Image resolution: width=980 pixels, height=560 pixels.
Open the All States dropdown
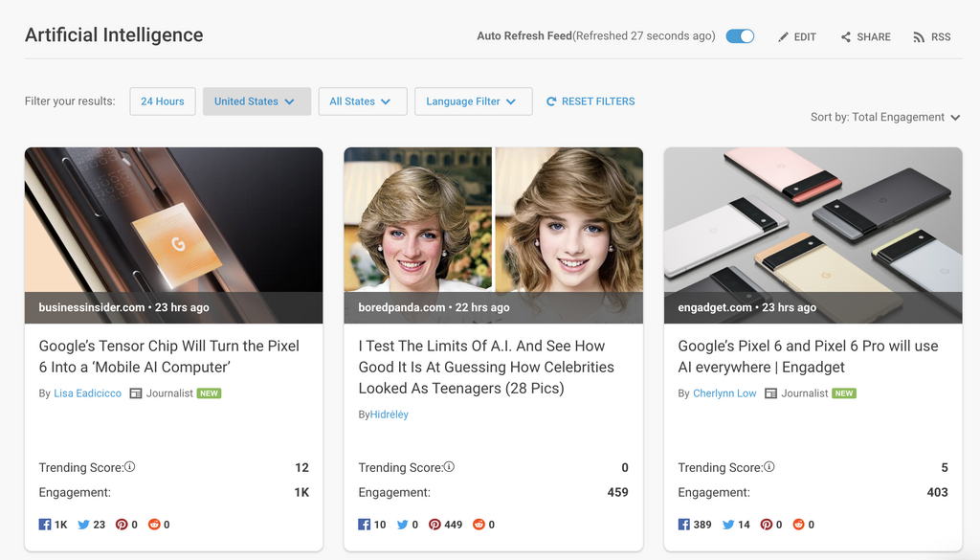[x=362, y=101]
